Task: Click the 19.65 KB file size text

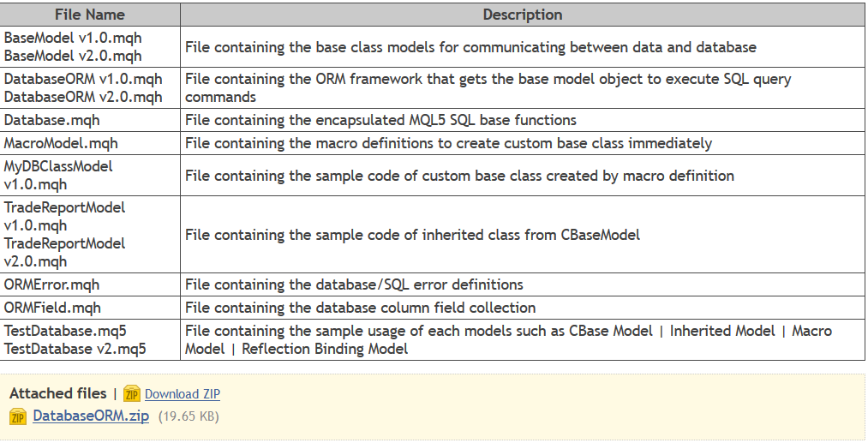Action: (189, 417)
